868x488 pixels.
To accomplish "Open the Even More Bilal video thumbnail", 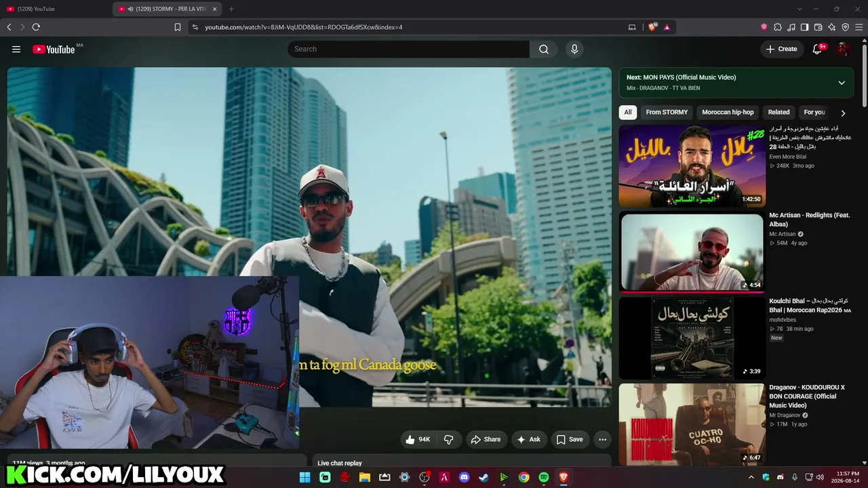I will (692, 166).
